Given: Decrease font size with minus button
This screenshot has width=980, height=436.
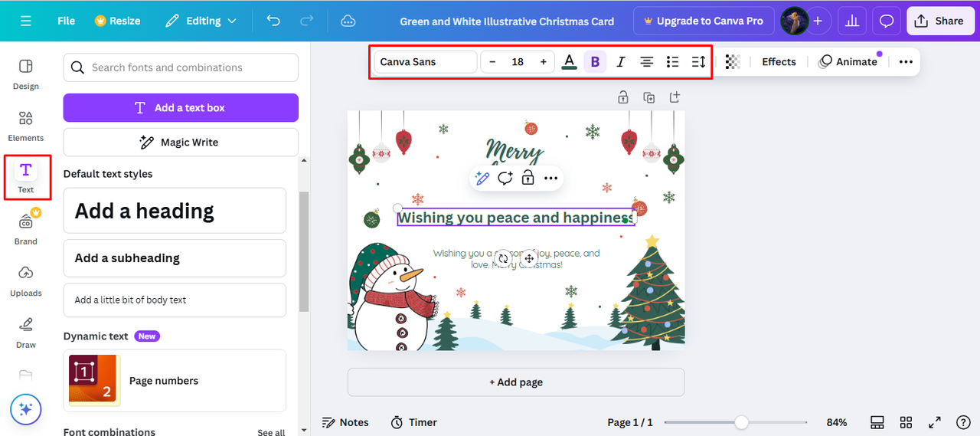Looking at the screenshot, I should [492, 61].
